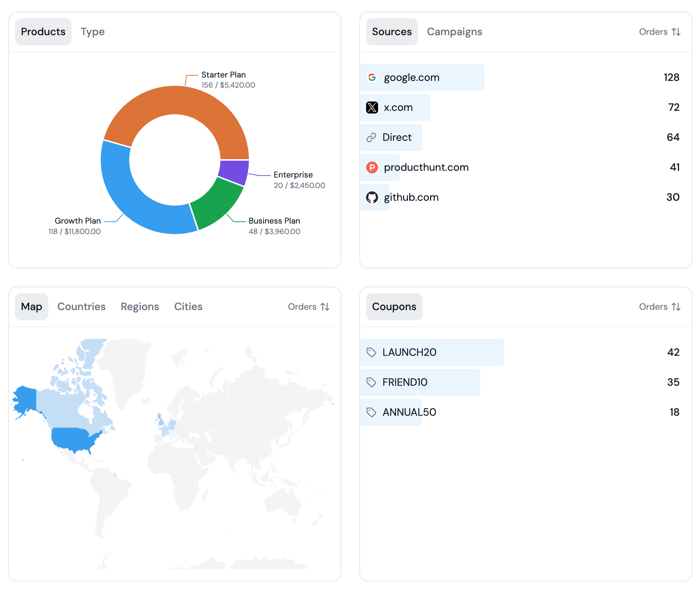Screen dimensions: 700x591
Task: Click the Product Hunt logo icon
Action: (x=372, y=167)
